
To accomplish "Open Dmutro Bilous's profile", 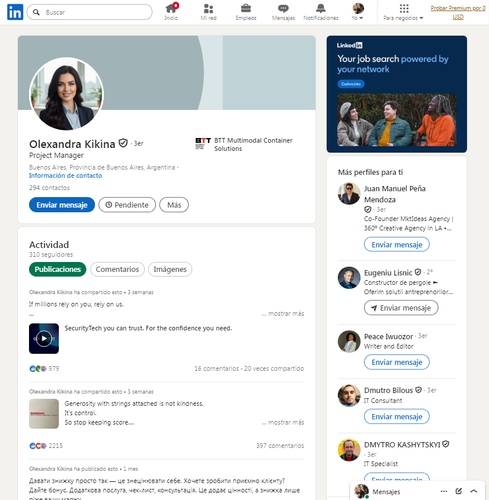I will tap(388, 390).
